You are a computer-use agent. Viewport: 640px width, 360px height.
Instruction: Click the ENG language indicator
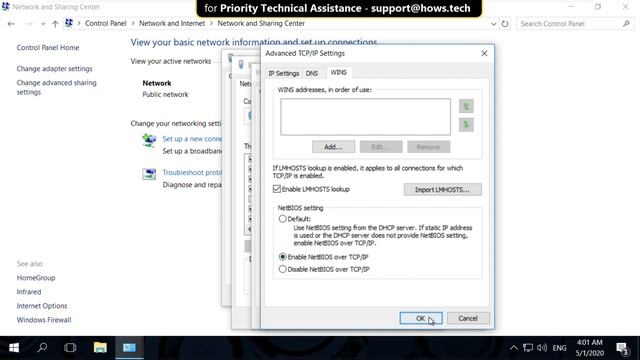[x=560, y=348]
